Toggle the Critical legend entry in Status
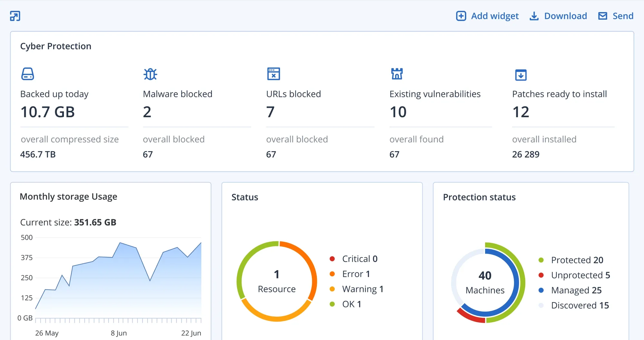 pyautogui.click(x=354, y=258)
